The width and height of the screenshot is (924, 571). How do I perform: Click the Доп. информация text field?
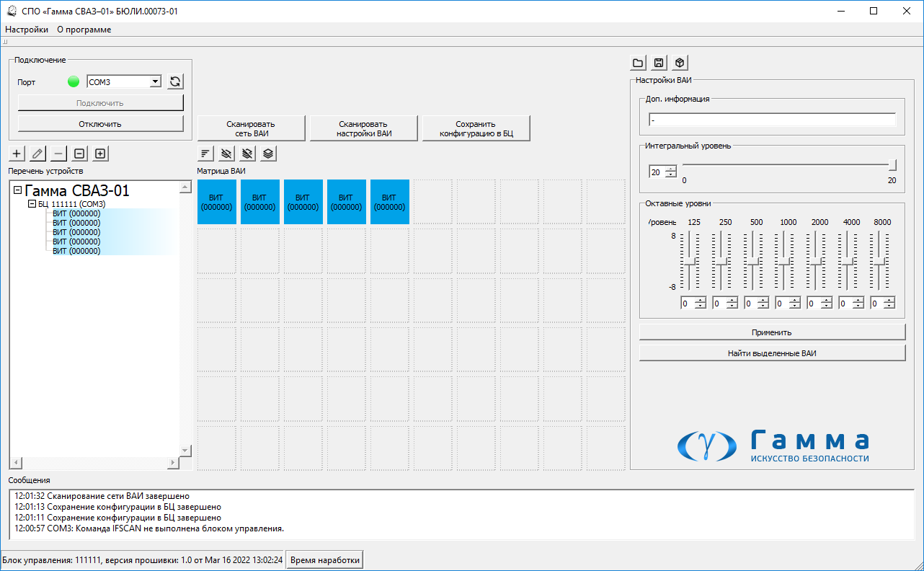click(x=772, y=120)
